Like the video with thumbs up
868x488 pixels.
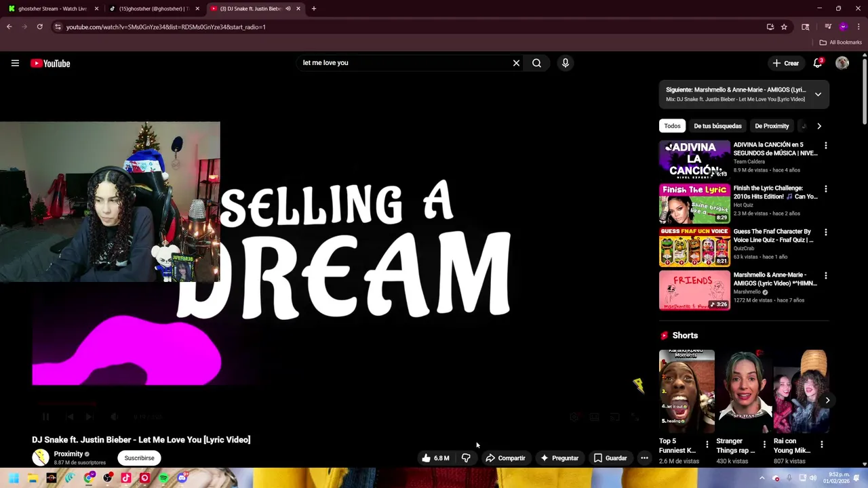click(435, 458)
